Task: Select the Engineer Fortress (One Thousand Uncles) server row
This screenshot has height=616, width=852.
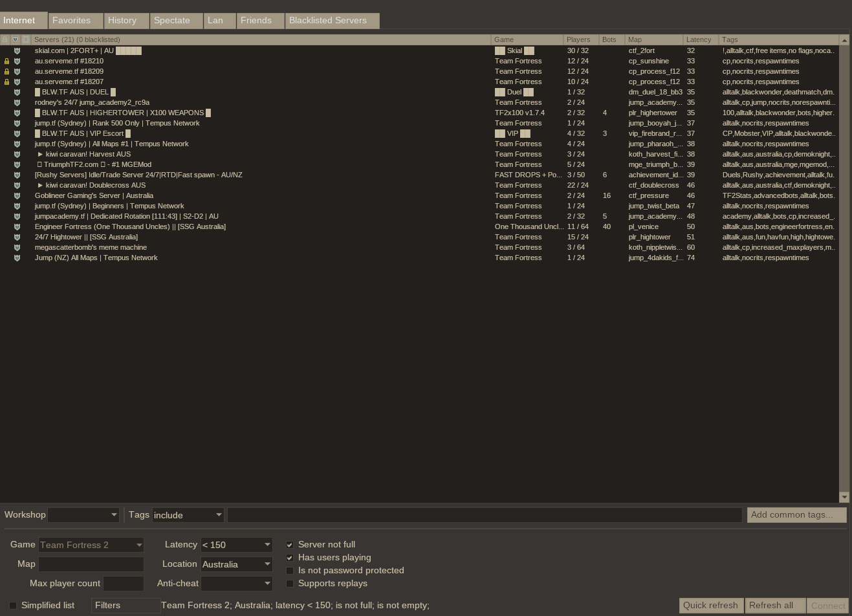Action: [x=419, y=226]
